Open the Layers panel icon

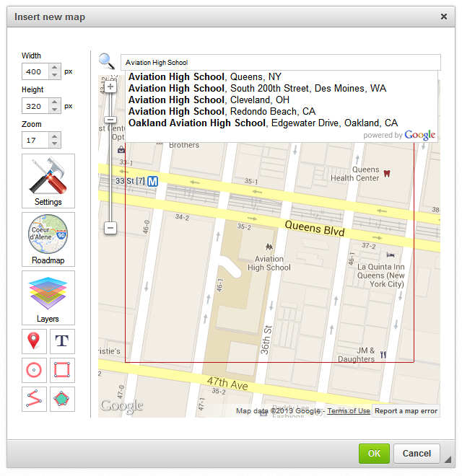tap(48, 297)
